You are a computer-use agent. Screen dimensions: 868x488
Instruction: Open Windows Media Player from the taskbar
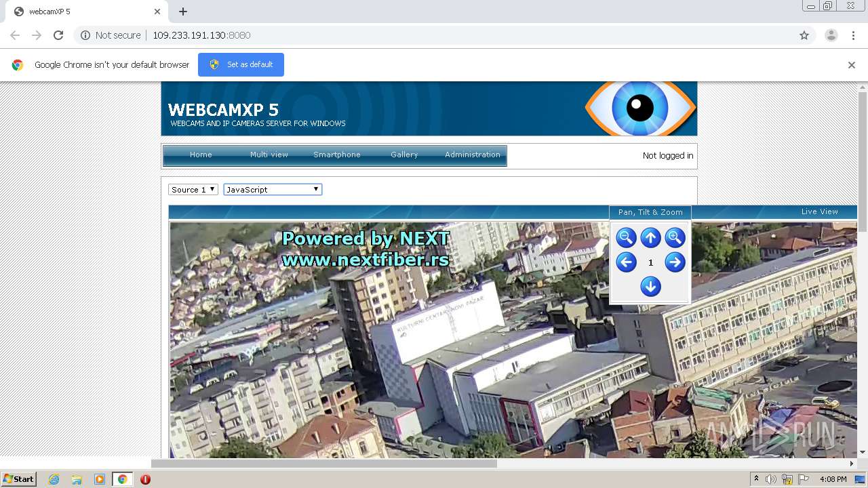pyautogui.click(x=100, y=479)
